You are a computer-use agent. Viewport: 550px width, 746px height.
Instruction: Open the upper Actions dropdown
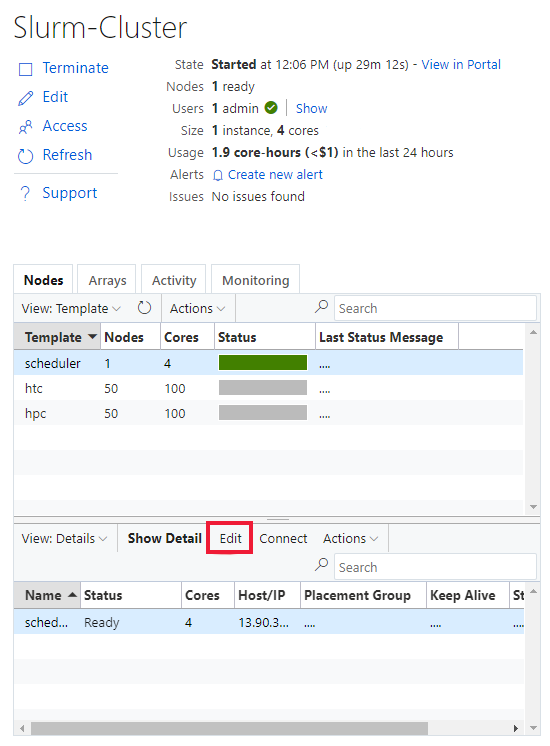pyautogui.click(x=197, y=308)
